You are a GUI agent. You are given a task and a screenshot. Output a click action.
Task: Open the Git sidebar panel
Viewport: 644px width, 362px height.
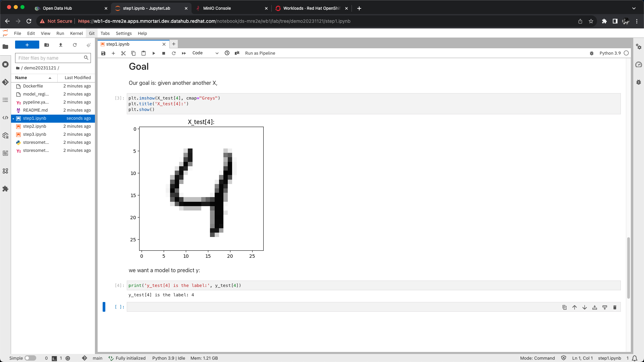5,82
